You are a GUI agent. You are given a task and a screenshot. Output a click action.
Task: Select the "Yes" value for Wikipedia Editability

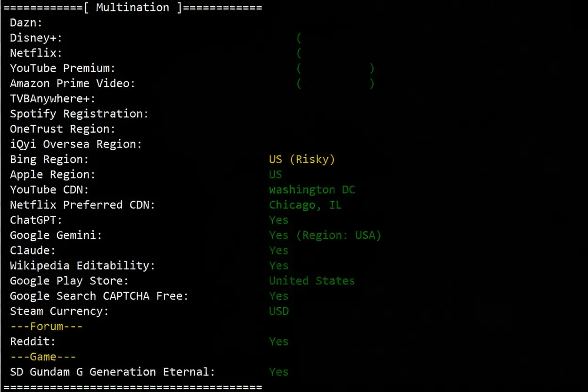click(x=279, y=266)
